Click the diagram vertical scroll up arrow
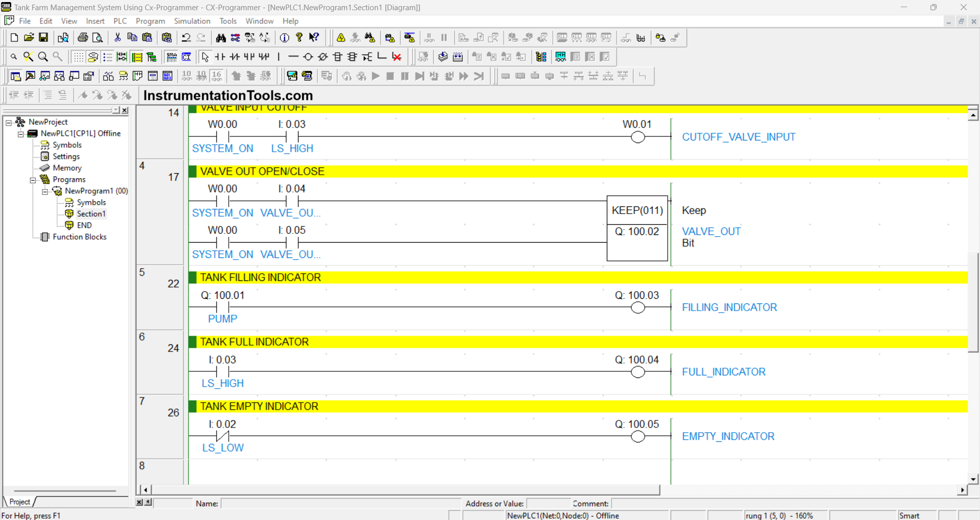Viewport: 980px width, 520px height. coord(973,115)
